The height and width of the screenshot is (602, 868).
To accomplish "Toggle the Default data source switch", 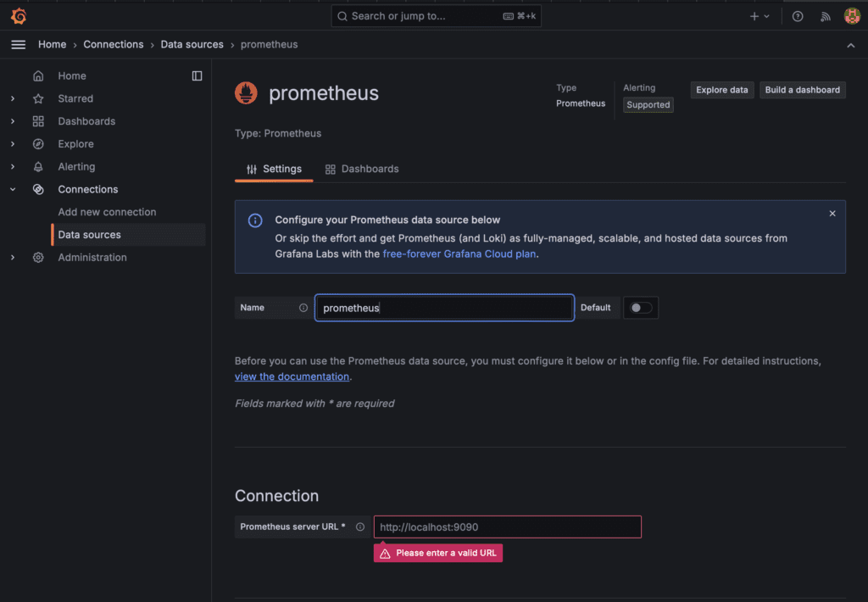I will click(641, 308).
